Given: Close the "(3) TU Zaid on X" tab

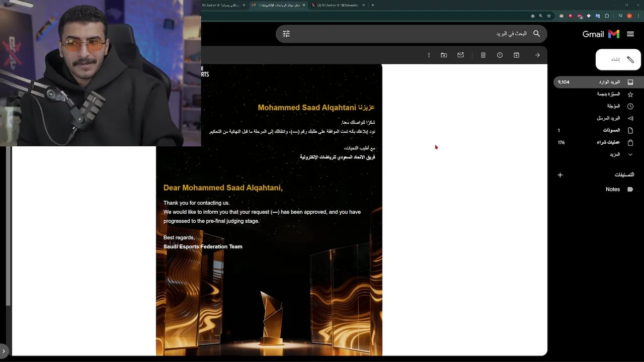Looking at the screenshot, I should pos(363,5).
